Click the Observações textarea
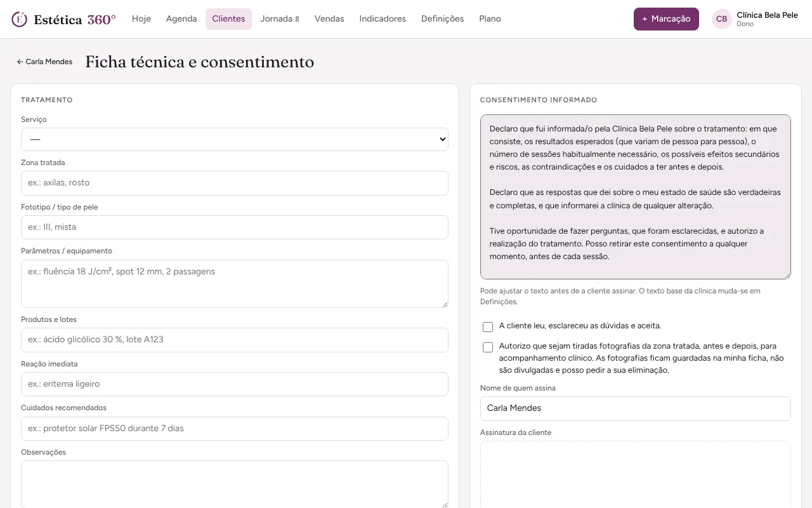812x508 pixels. pyautogui.click(x=235, y=484)
